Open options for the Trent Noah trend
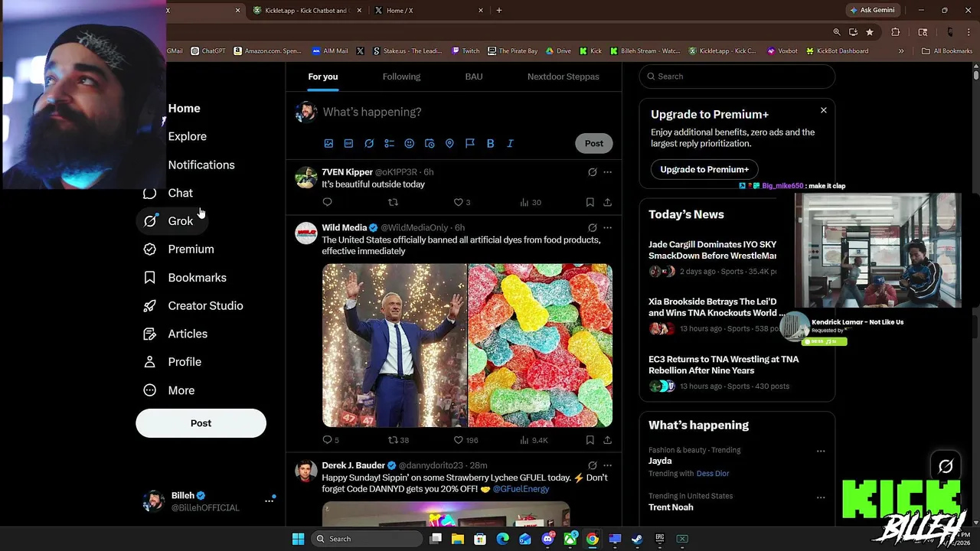This screenshot has height=551, width=980. (821, 497)
